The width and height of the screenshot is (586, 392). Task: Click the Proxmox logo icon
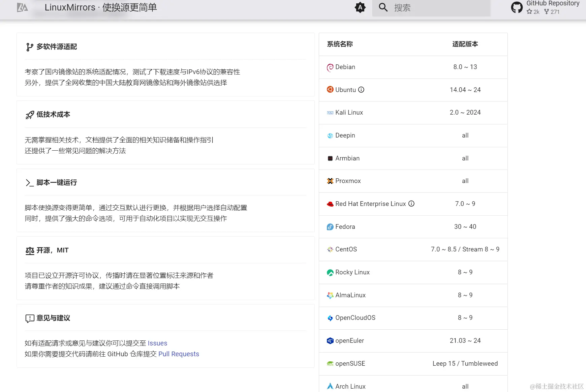[x=330, y=181]
